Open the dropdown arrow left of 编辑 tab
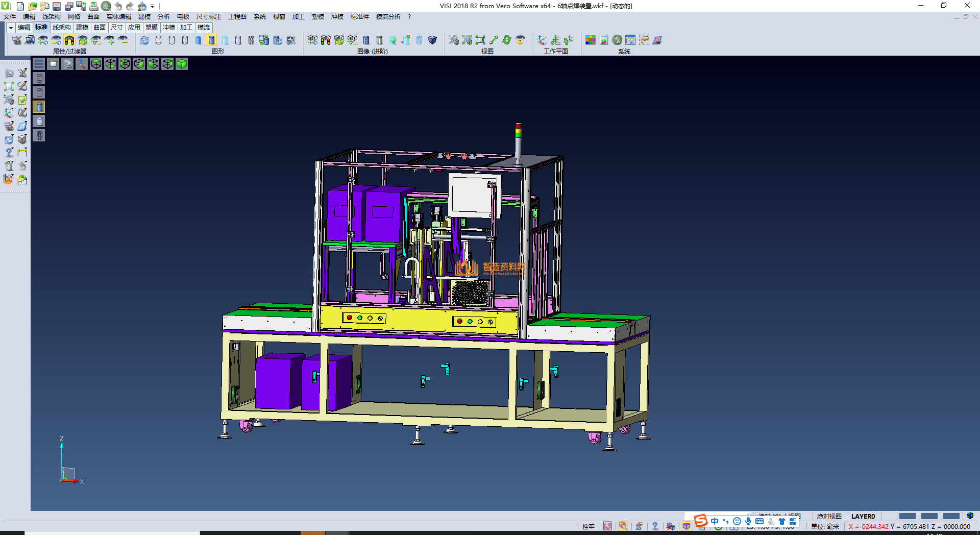Screen dimensions: 980x535 pos(11,28)
